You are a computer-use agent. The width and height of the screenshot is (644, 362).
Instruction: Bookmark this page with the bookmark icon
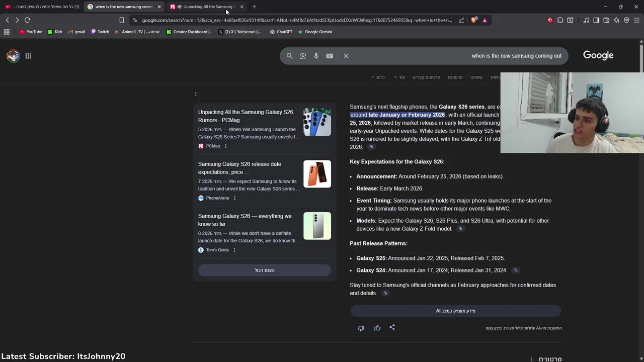pos(121,20)
